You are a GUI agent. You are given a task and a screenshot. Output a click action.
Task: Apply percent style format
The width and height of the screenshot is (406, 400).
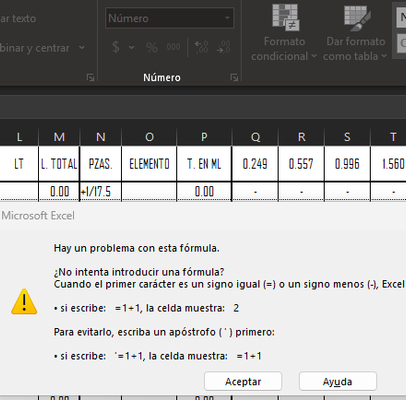tap(152, 47)
